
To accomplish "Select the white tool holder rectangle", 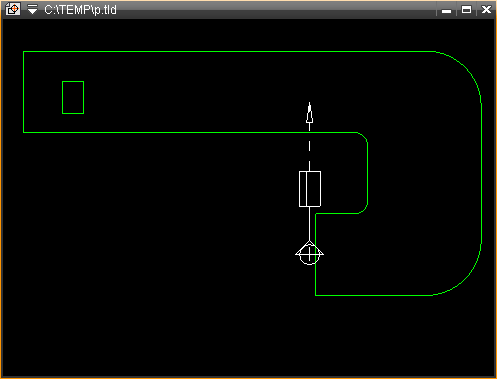I will (x=310, y=189).
